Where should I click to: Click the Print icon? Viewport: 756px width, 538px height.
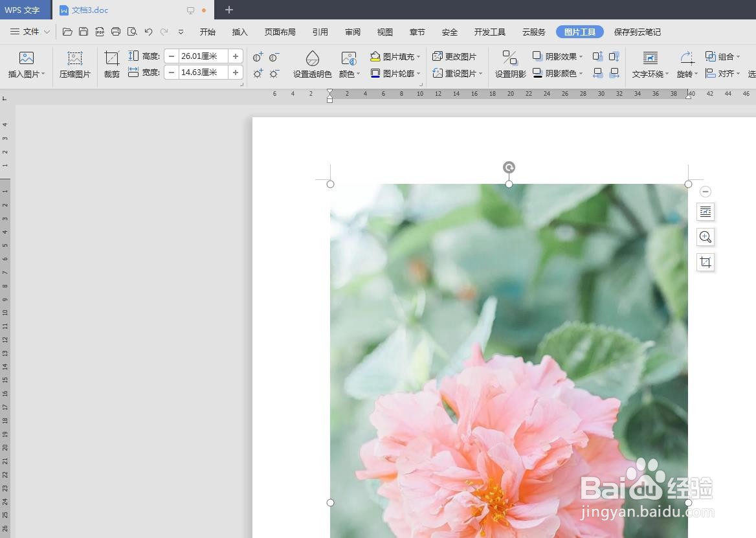point(116,32)
